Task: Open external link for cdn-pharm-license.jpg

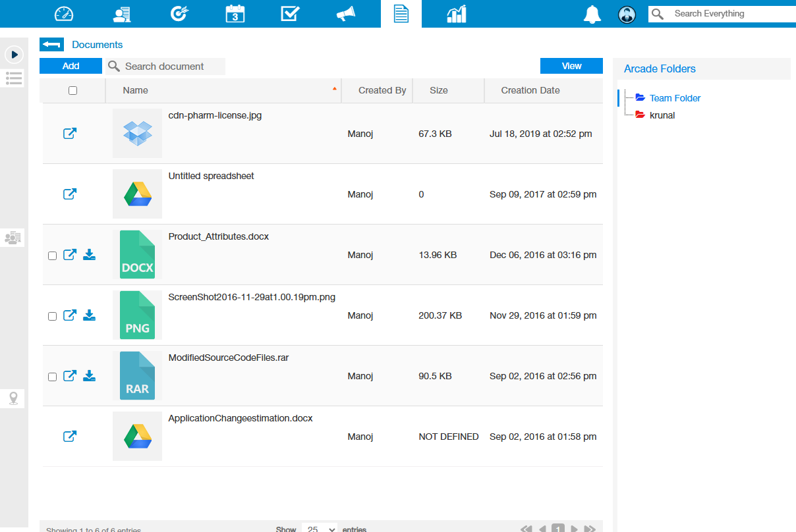Action: coord(69,134)
